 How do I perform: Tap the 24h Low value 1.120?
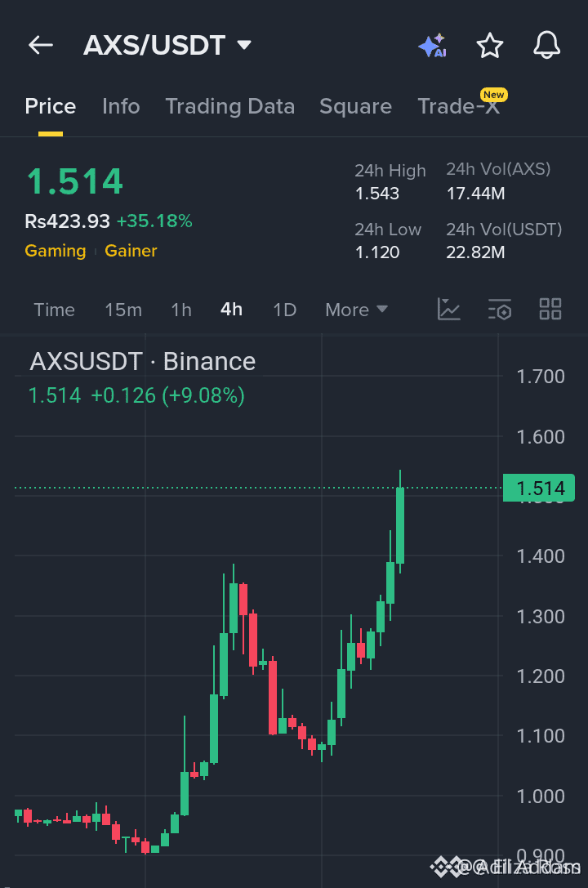[x=377, y=252]
